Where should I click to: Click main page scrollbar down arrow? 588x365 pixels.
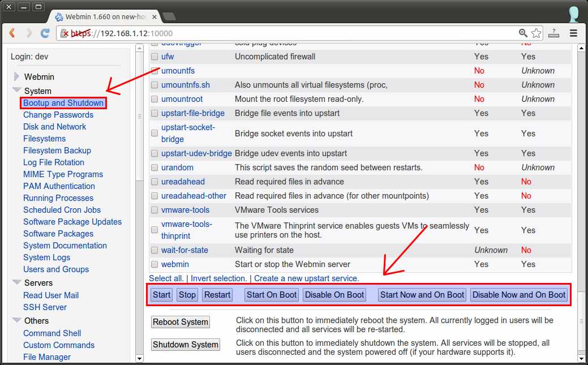[581, 359]
